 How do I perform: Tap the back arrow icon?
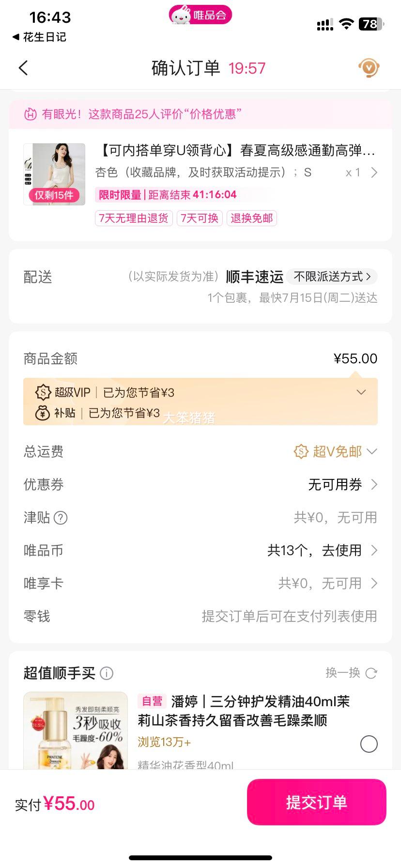[x=23, y=68]
